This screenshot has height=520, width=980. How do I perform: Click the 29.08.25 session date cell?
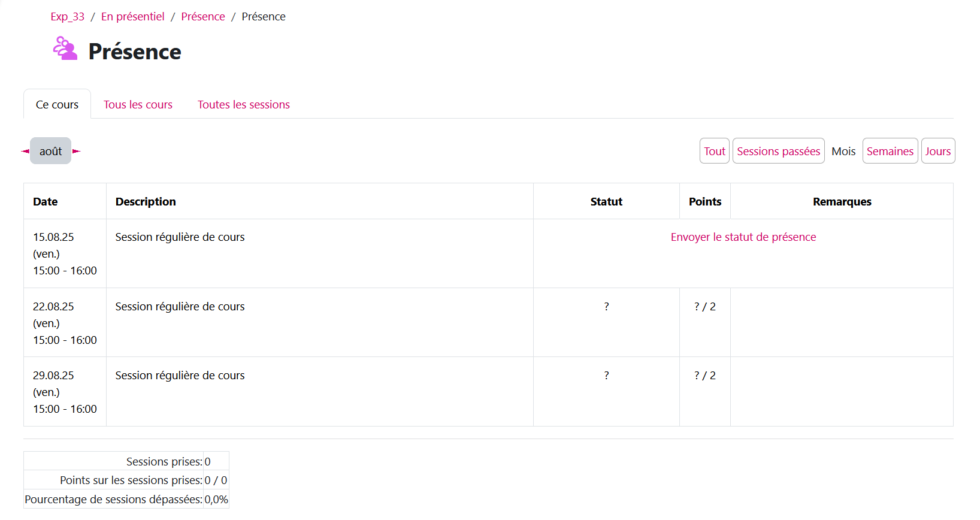pyautogui.click(x=65, y=392)
